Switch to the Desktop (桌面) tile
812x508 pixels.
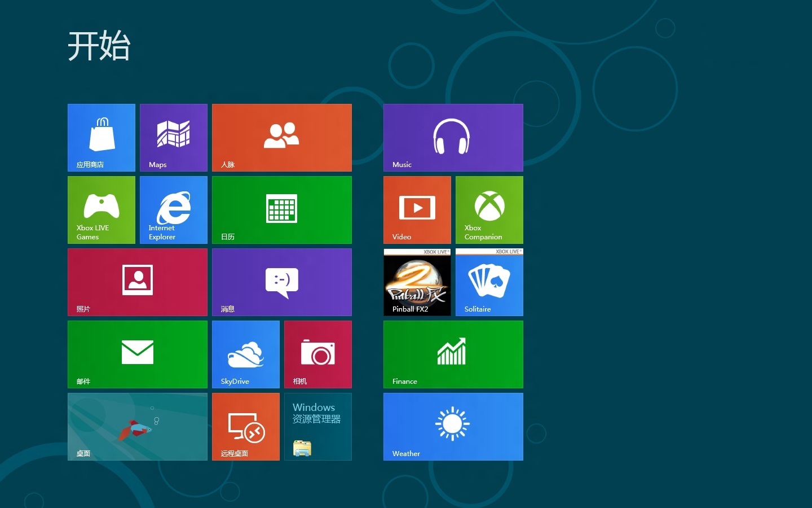click(137, 426)
